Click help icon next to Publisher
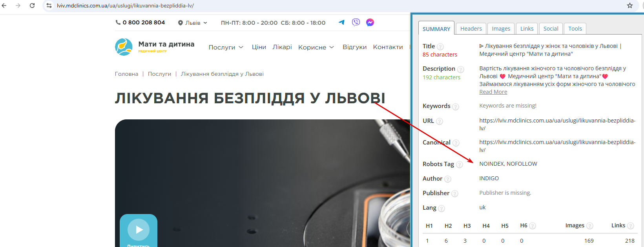The width and height of the screenshot is (644, 247). 455,194
